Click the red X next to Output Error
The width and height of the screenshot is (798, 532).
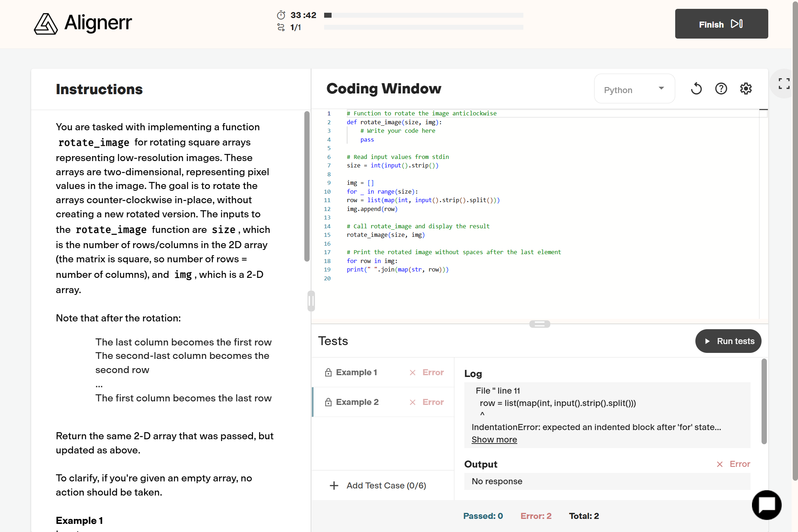point(719,464)
